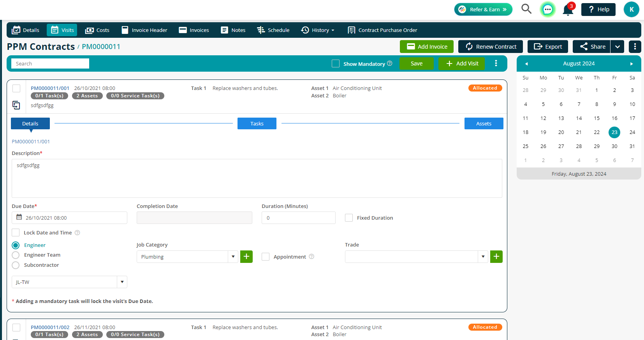Open the Contract Purchase Order tab

[x=382, y=30]
